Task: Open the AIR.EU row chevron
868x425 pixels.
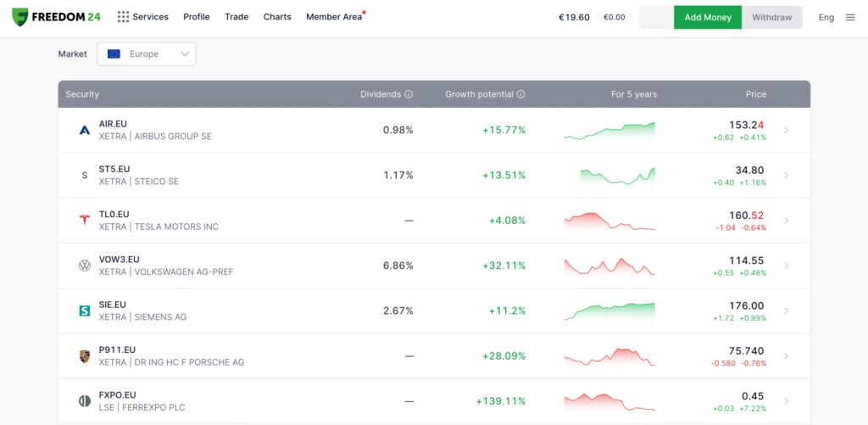Action: [787, 130]
